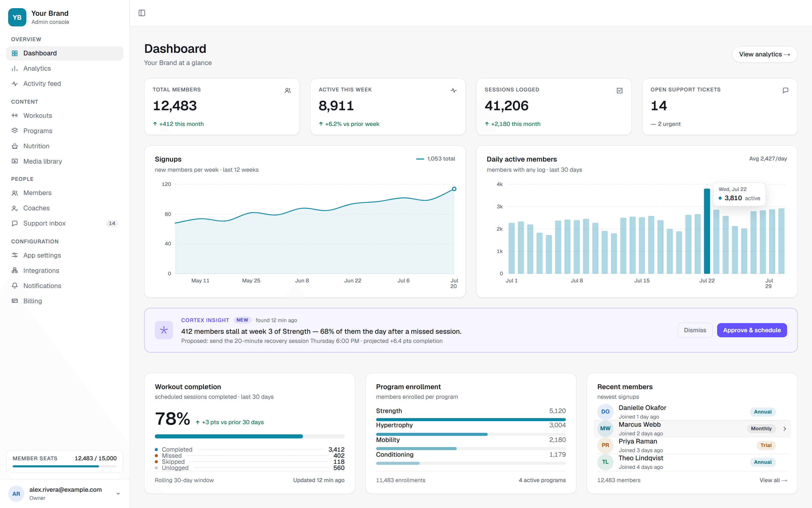Viewport: 812px width, 508px height.
Task: Click the View analytics button
Action: 764,54
